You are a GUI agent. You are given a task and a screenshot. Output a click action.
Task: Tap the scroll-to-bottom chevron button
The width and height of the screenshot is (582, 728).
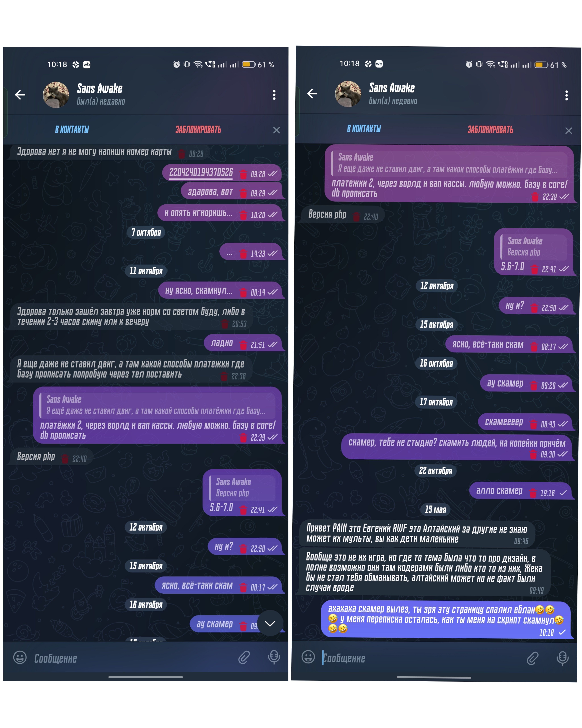click(x=270, y=623)
